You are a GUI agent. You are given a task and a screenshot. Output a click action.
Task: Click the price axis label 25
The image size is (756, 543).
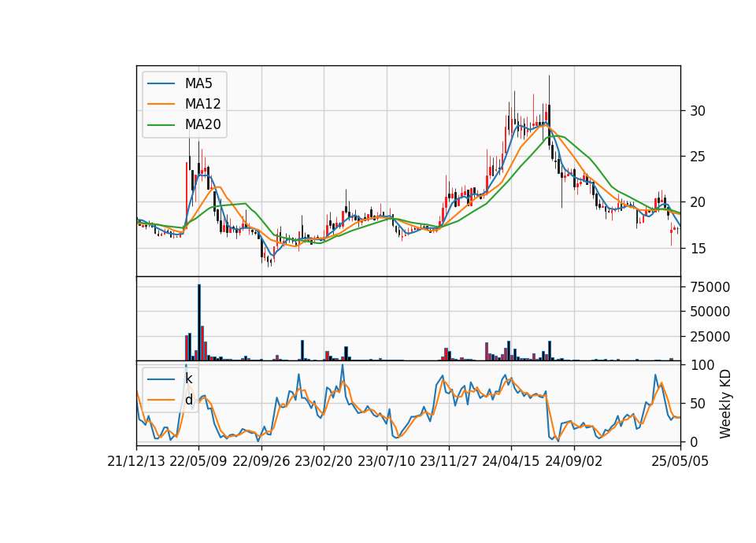(x=698, y=157)
